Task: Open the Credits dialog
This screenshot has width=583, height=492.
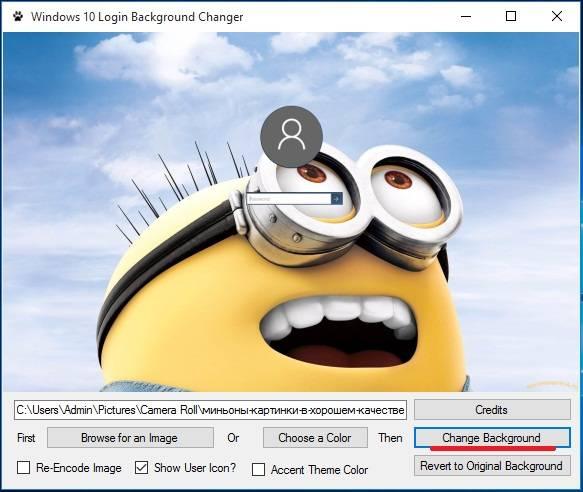Action: tap(492, 410)
